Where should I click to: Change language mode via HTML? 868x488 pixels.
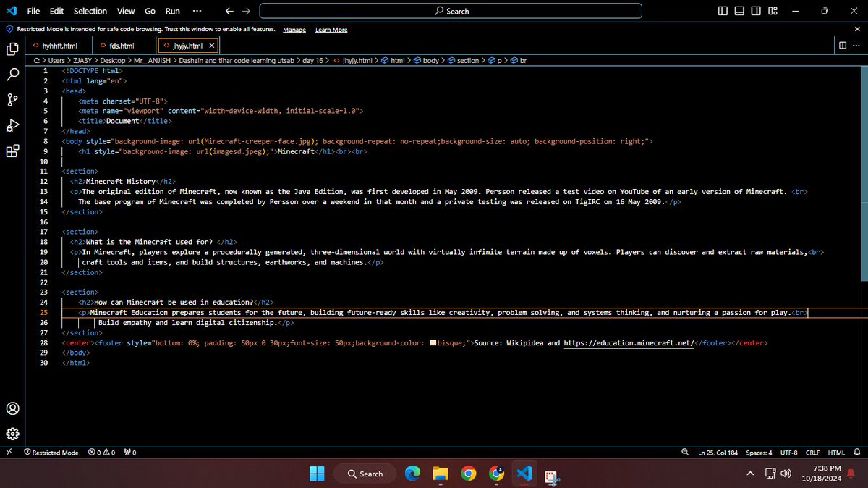pos(836,453)
